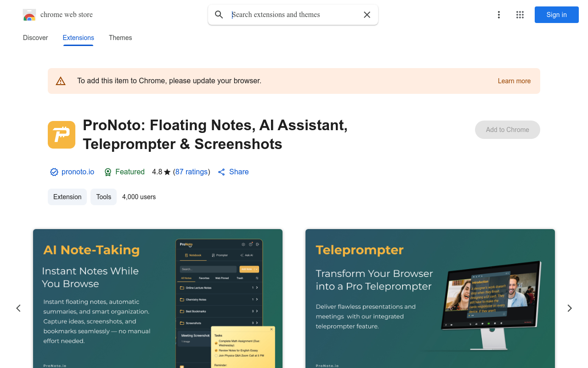Visit the pronoto.io publisher link

tap(78, 172)
